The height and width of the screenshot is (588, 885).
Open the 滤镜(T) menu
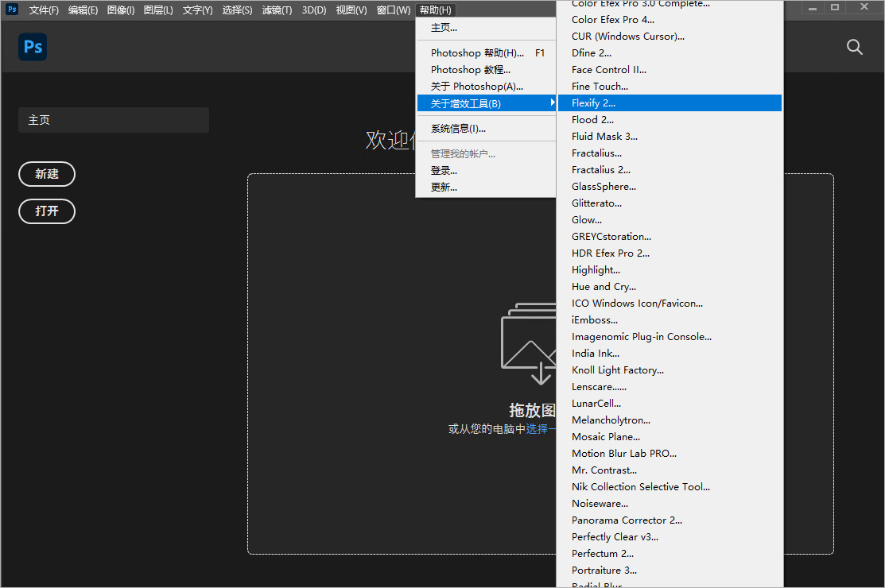click(x=277, y=10)
